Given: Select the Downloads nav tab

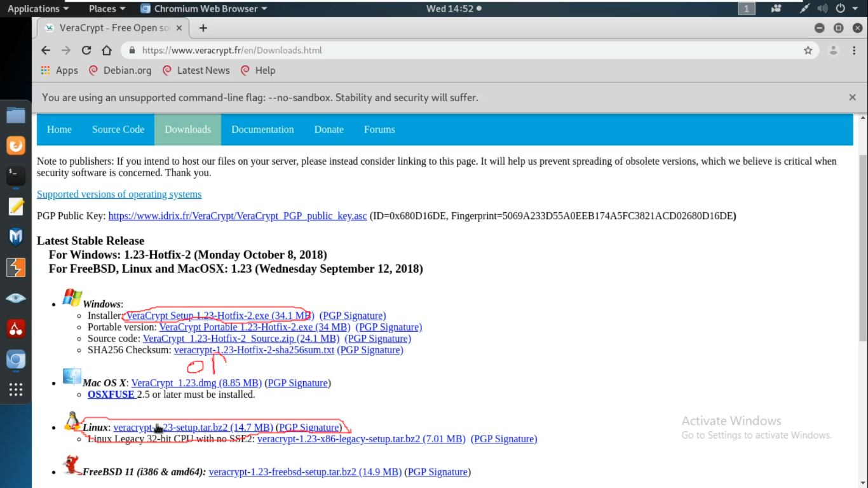Looking at the screenshot, I should point(187,129).
